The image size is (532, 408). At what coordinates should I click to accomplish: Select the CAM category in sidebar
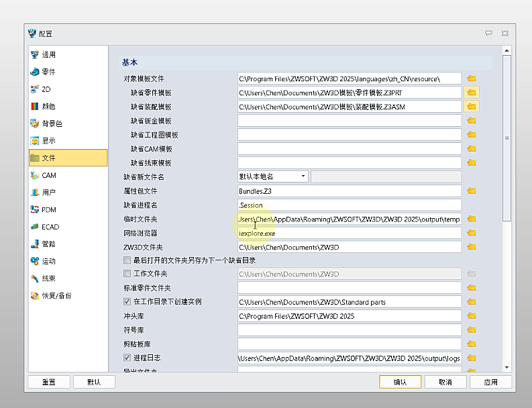[x=49, y=175]
